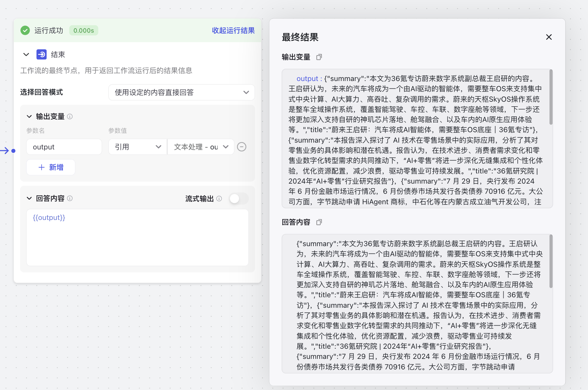Click the 参数名 column header
588x390 pixels.
pyautogui.click(x=35, y=131)
